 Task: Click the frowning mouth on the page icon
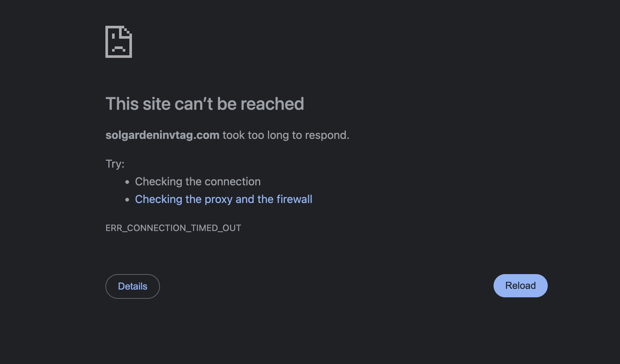tap(118, 48)
